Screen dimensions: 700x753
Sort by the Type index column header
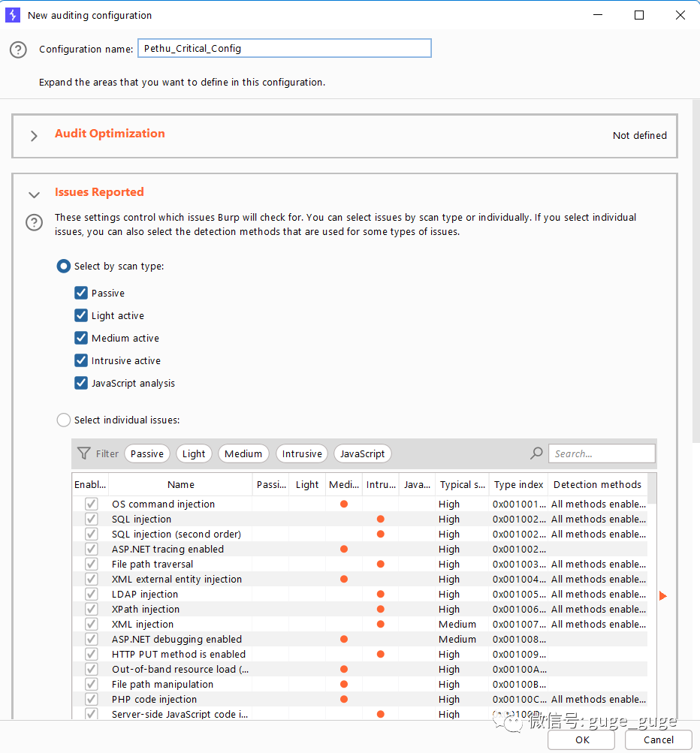518,484
